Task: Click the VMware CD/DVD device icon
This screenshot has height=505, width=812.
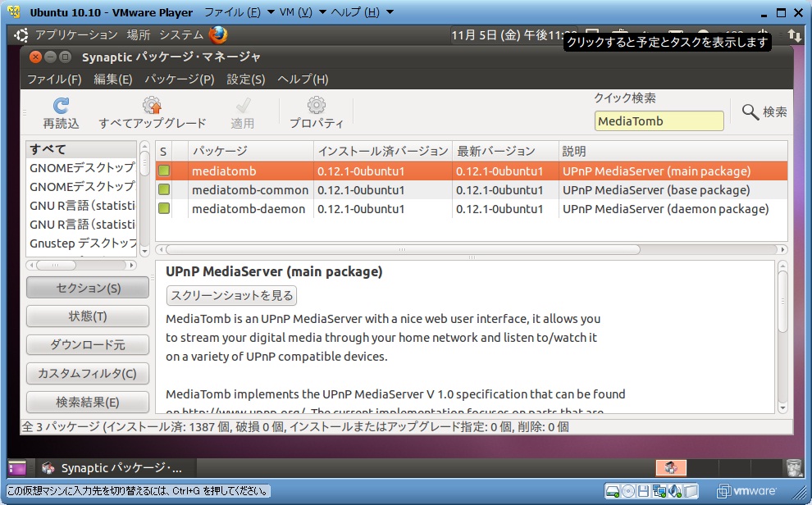Action: [628, 490]
